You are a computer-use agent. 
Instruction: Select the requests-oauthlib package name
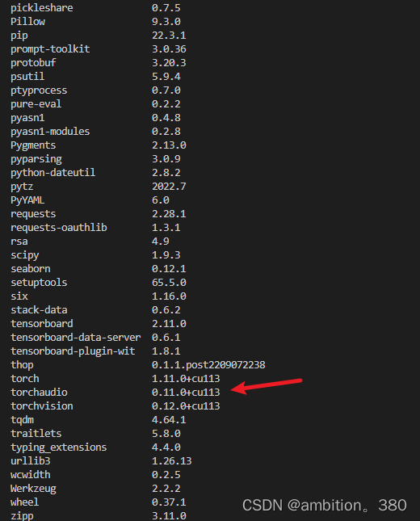click(58, 228)
